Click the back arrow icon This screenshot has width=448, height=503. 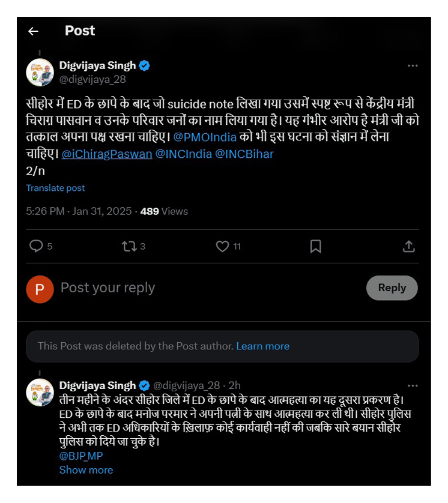(x=33, y=31)
